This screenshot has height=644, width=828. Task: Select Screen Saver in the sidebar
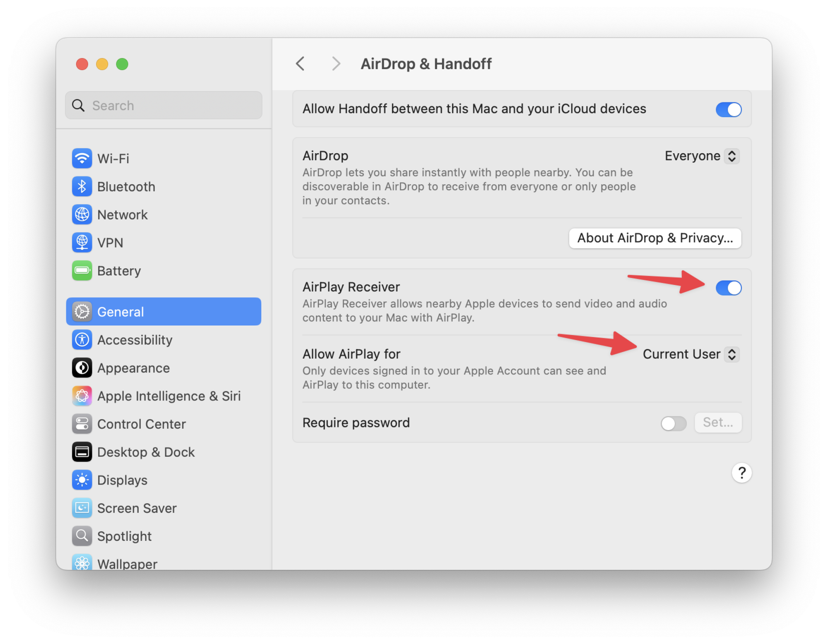[x=164, y=508]
